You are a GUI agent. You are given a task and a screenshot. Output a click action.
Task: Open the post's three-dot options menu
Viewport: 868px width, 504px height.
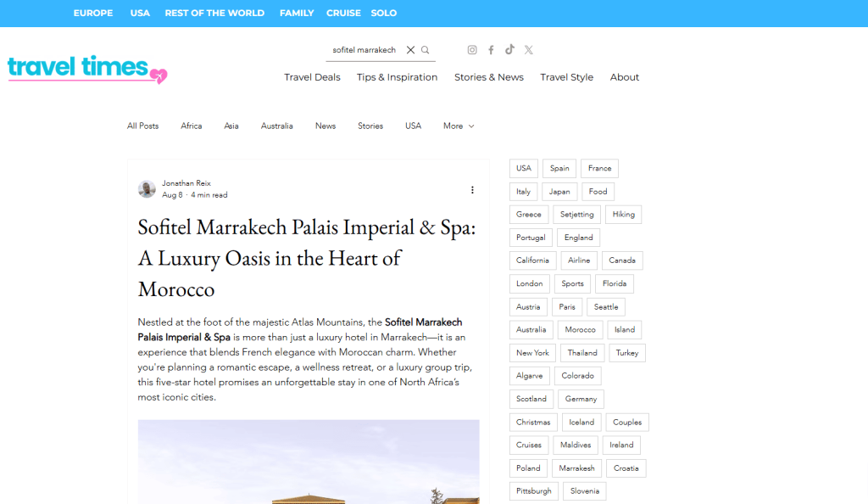[x=472, y=190]
